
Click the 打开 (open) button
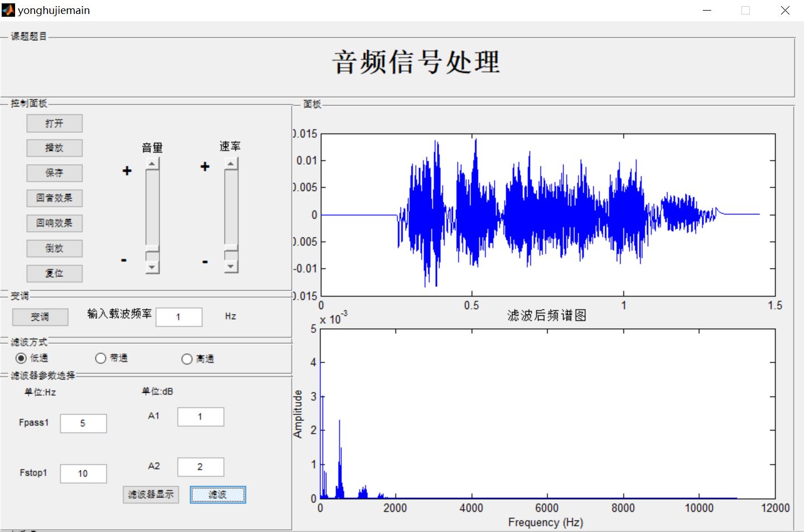(55, 123)
